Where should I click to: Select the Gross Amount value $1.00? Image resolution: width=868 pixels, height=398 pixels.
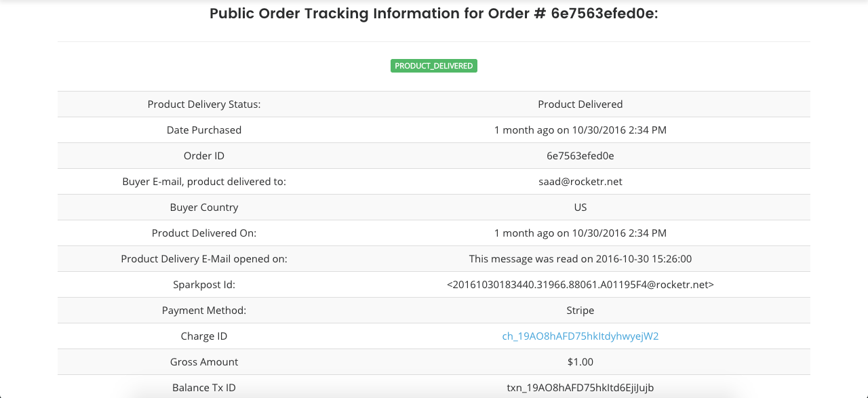point(580,362)
